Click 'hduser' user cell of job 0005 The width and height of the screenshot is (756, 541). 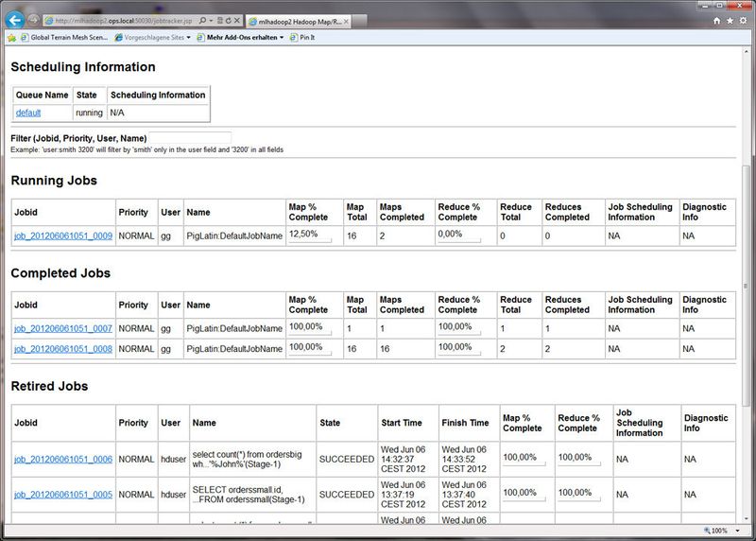pyautogui.click(x=173, y=495)
